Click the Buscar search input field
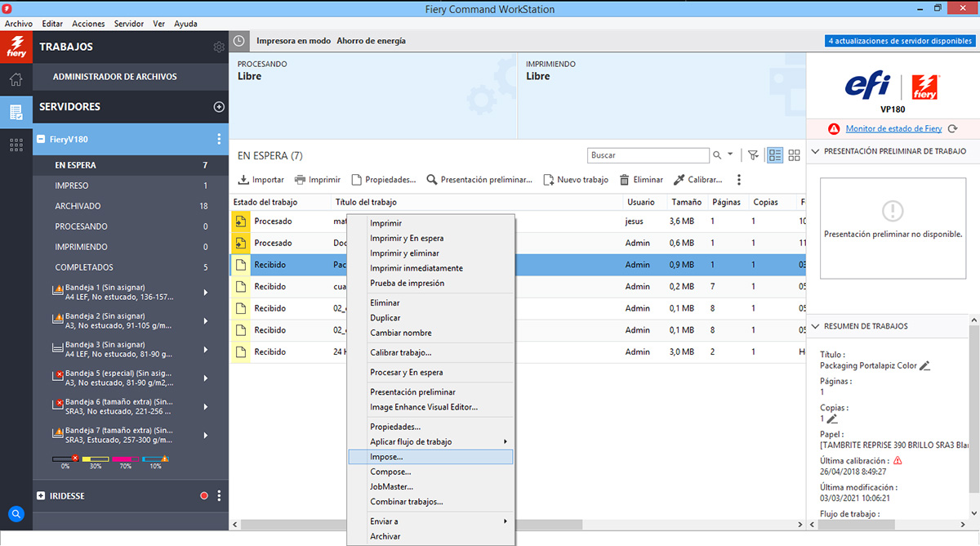980x546 pixels. [648, 155]
